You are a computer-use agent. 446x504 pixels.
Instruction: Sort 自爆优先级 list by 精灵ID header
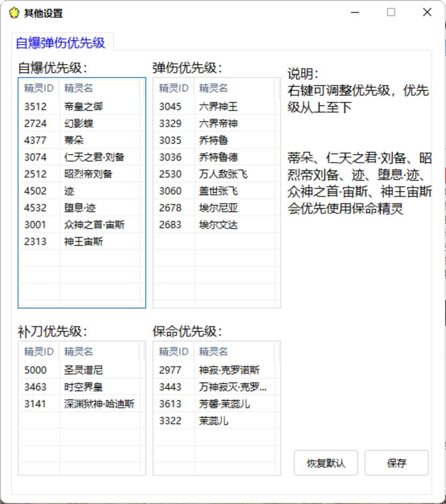pos(39,88)
